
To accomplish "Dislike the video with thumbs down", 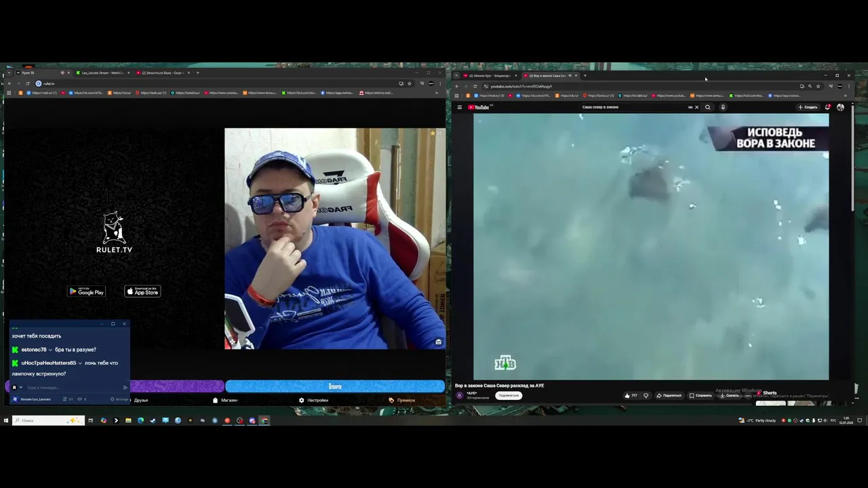I will point(646,395).
